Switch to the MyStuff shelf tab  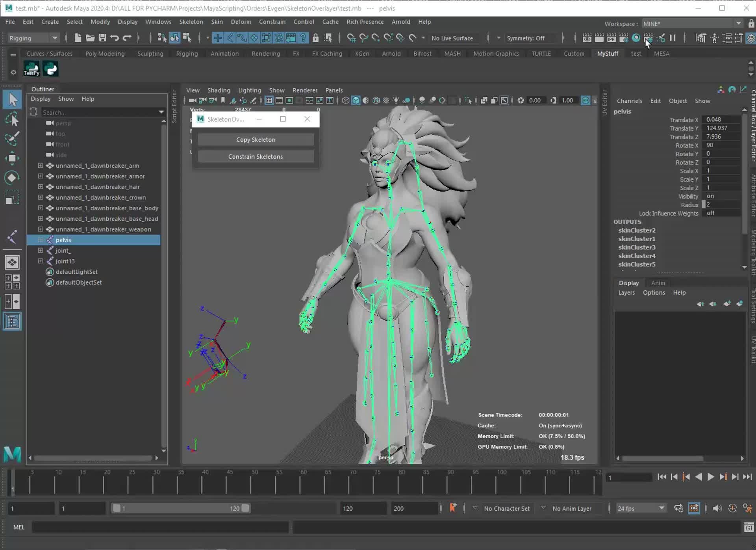pyautogui.click(x=608, y=53)
